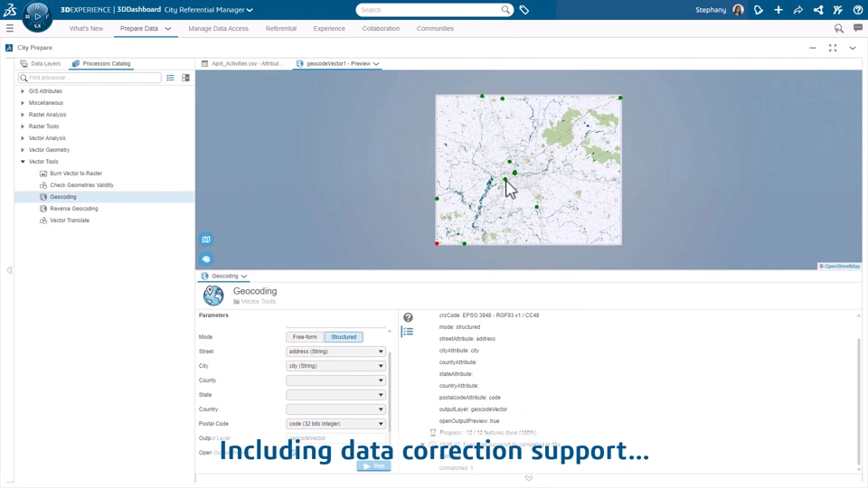
Task: Open geocodeVector1 Preview tab dropdown
Action: [x=376, y=63]
